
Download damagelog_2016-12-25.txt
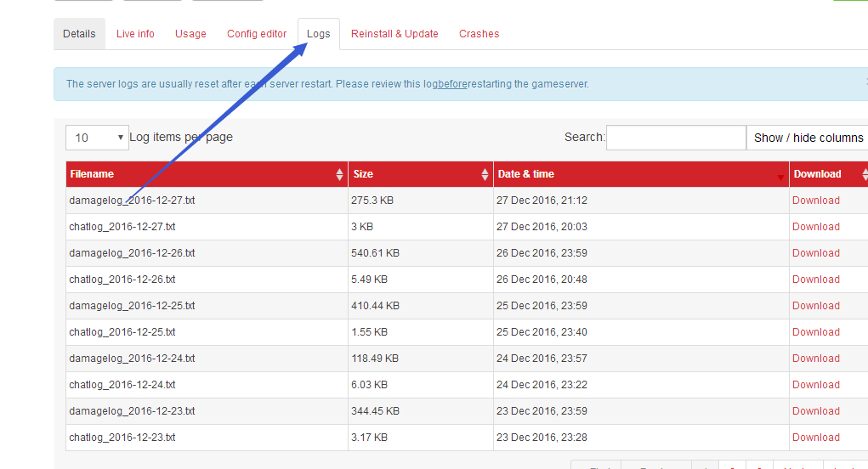pyautogui.click(x=816, y=306)
